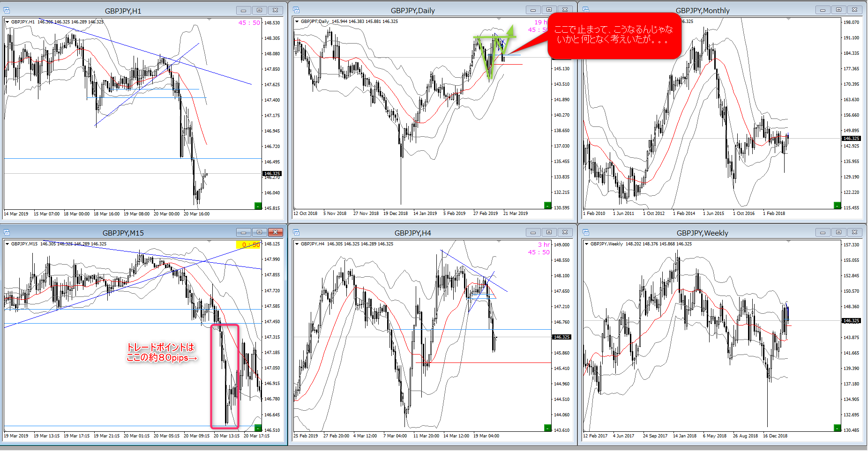Click the GBPJPY,H4 window chart icon

tap(297, 233)
